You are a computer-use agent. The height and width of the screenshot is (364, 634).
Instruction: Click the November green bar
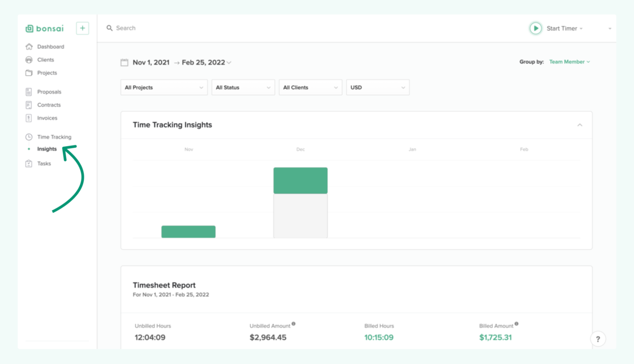(189, 232)
